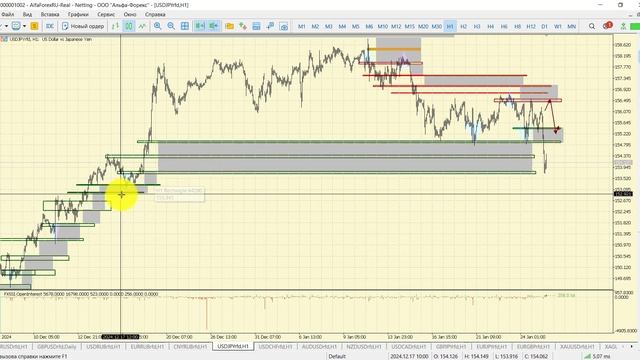
Task: Switch to EURRUBrfd,H1 chart tab
Action: pos(147,347)
